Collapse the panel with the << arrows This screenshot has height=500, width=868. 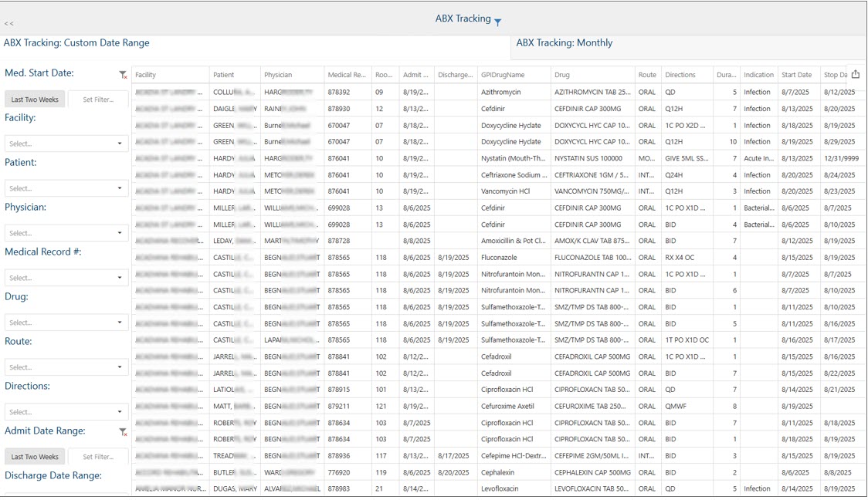coord(8,24)
